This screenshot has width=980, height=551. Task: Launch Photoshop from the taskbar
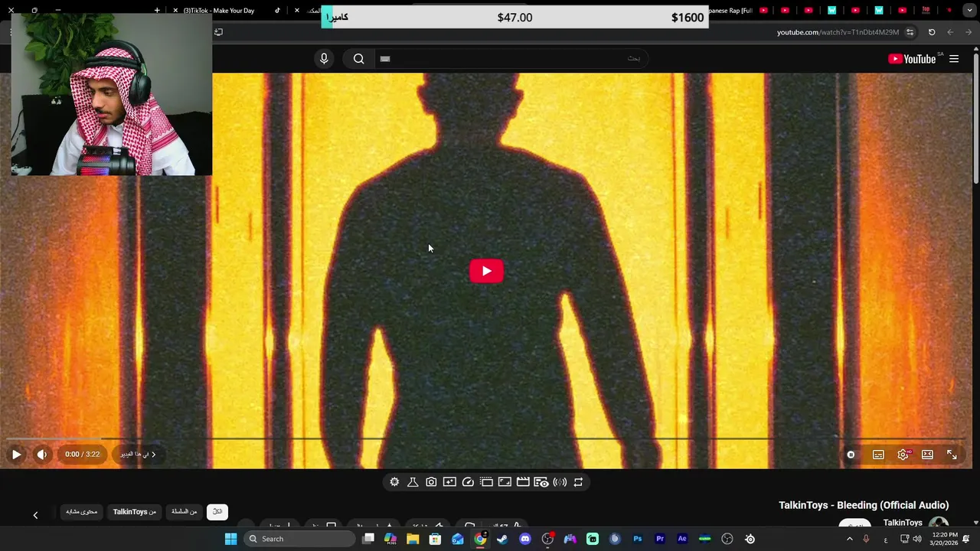coord(637,539)
